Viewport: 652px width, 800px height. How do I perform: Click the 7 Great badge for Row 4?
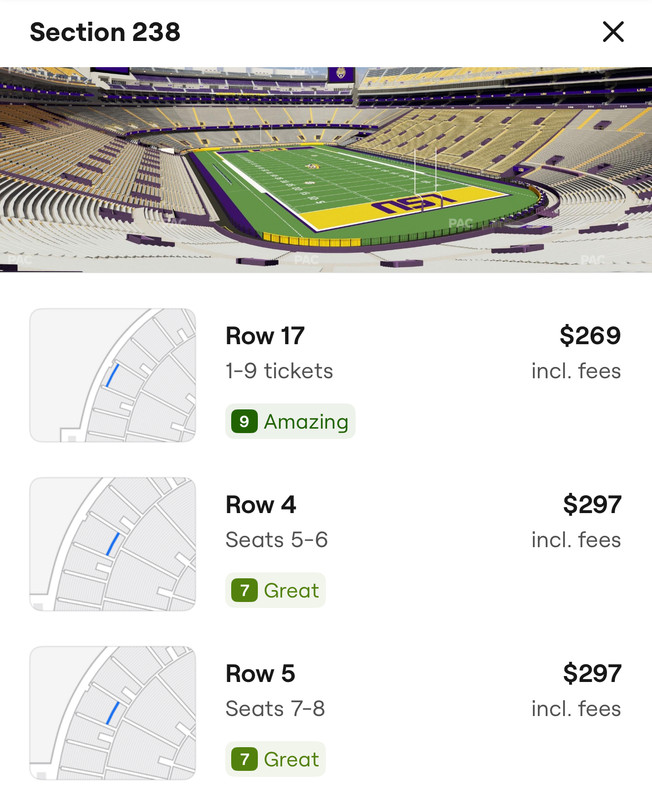pos(276,590)
